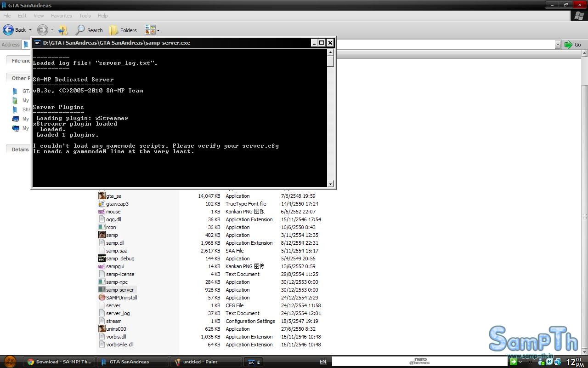588x368 pixels.
Task: Open the Forward history dropdown arrow
Action: click(x=52, y=30)
